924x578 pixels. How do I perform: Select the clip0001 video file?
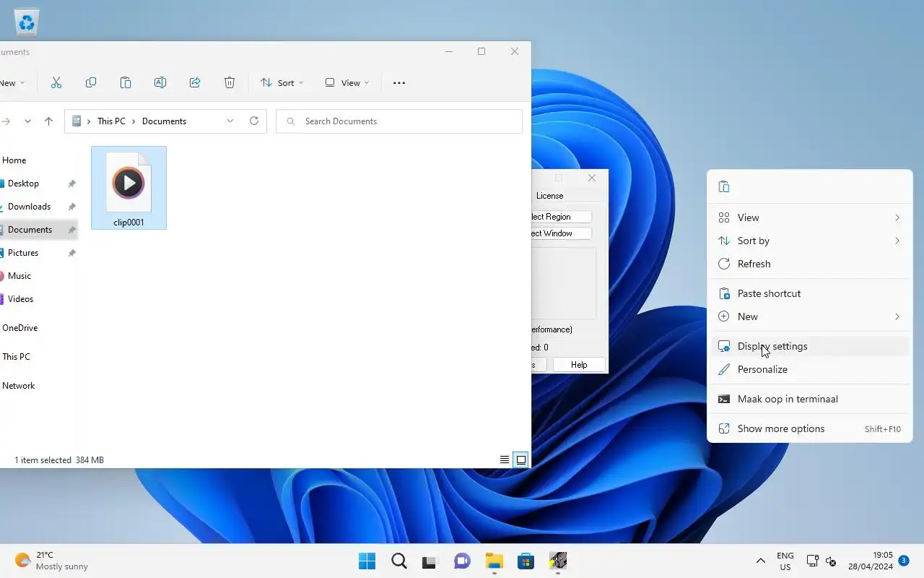pos(128,188)
